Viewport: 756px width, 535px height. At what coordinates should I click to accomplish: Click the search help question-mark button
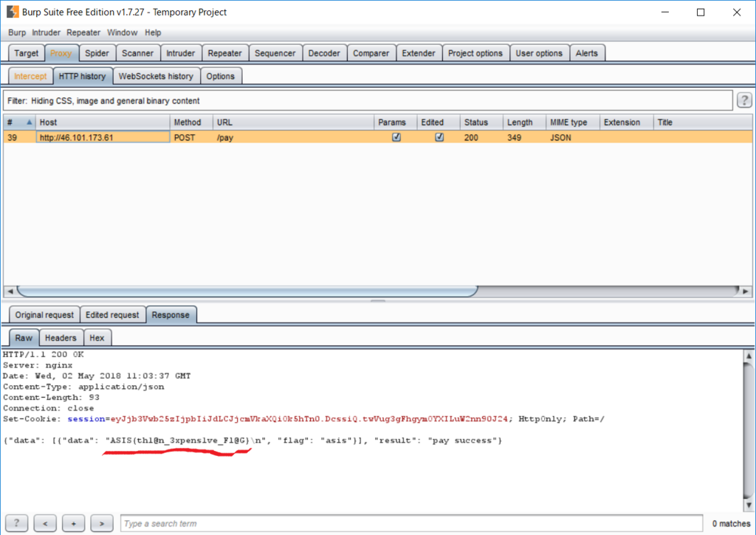point(16,523)
